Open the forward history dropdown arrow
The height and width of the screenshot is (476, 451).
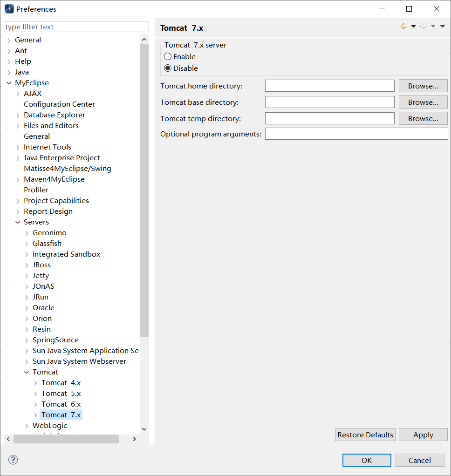pos(433,27)
